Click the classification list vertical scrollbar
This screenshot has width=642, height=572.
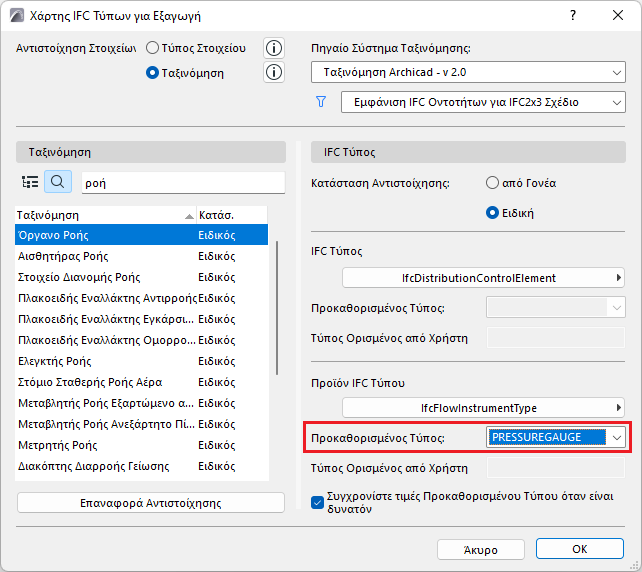[277, 308]
